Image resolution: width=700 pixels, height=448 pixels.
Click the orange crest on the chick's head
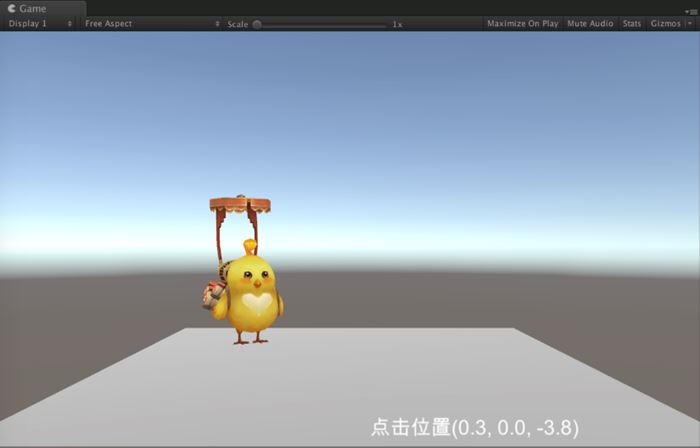249,245
